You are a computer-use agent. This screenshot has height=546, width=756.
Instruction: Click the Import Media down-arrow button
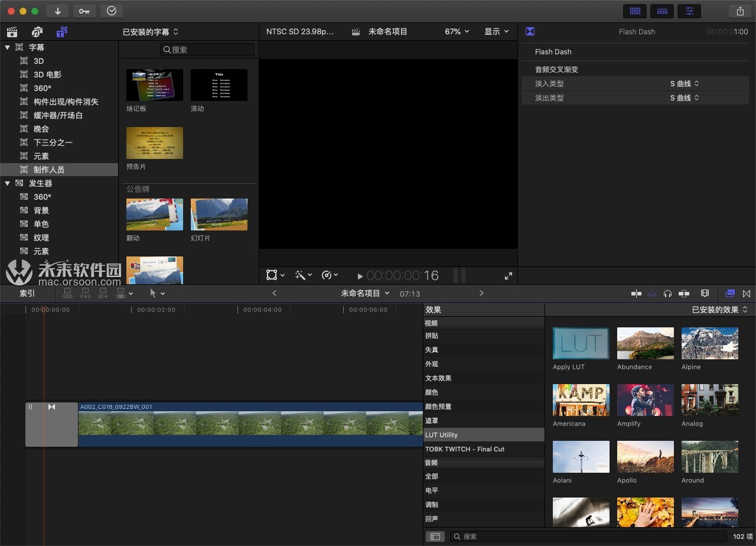57,11
